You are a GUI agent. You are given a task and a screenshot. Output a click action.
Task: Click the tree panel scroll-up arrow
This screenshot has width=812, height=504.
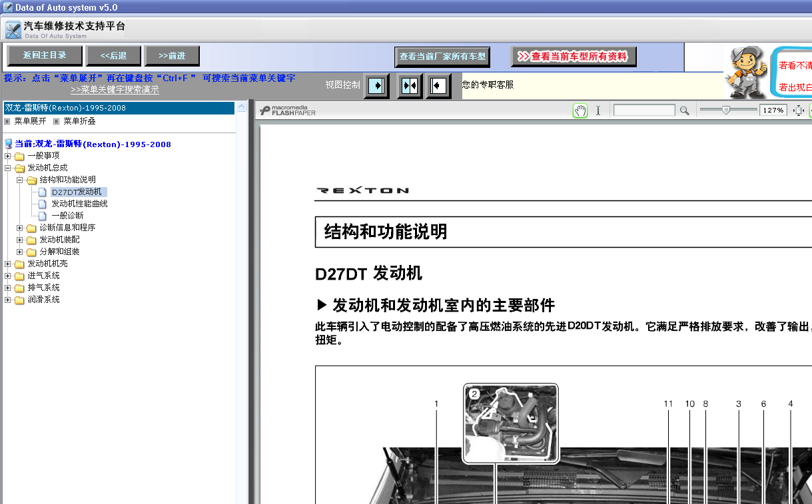[242, 107]
